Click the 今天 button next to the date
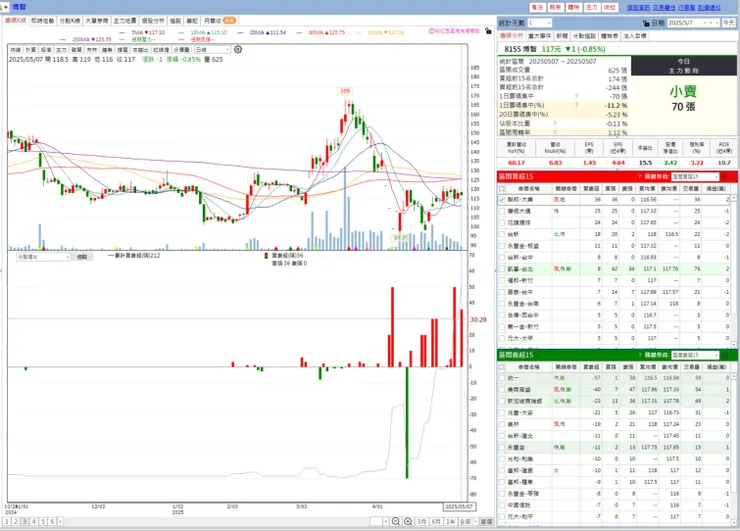This screenshot has width=740, height=531. tap(729, 23)
